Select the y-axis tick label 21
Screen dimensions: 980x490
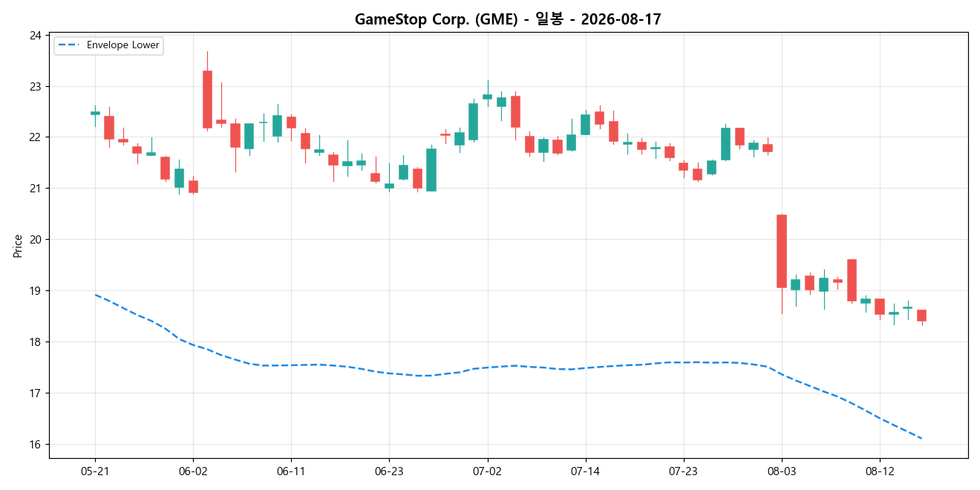click(x=35, y=189)
